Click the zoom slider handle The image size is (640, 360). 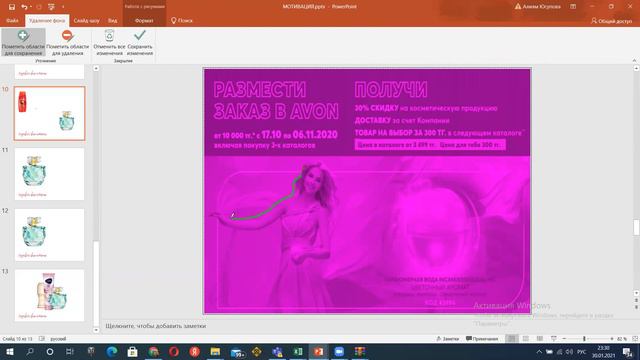[584, 339]
